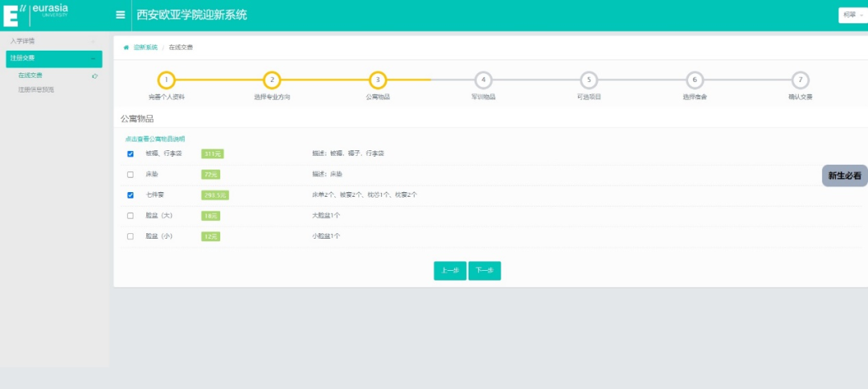
Task: Select 在线交费 in the sidebar
Action: pyautogui.click(x=31, y=76)
